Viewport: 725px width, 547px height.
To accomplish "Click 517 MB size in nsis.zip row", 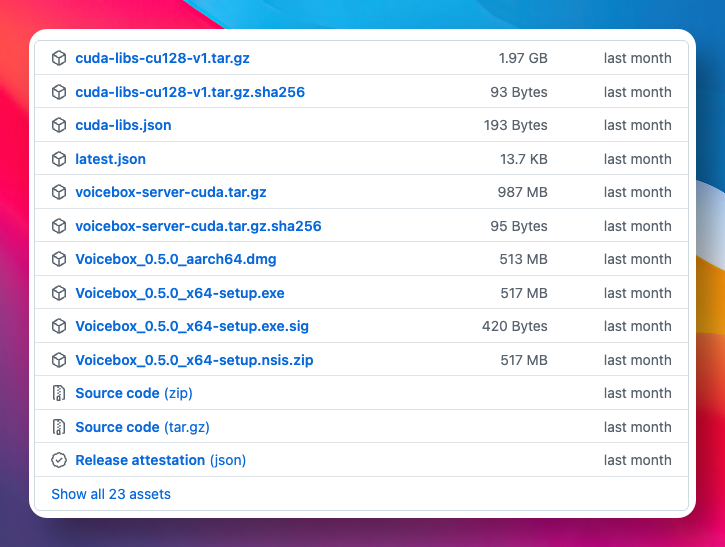I will pyautogui.click(x=524, y=360).
